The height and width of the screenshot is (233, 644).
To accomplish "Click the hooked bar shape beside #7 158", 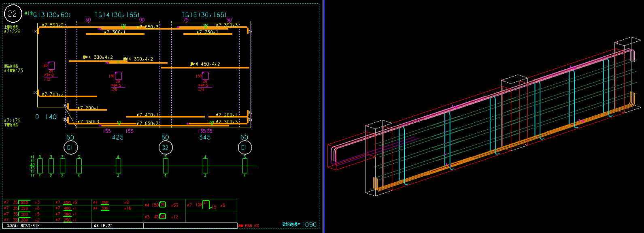I will click(206, 205).
